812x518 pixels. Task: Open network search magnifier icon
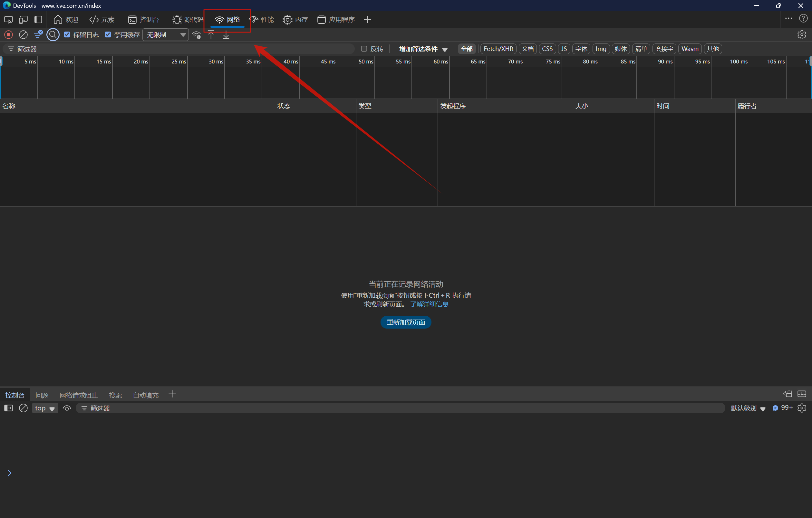(x=53, y=35)
